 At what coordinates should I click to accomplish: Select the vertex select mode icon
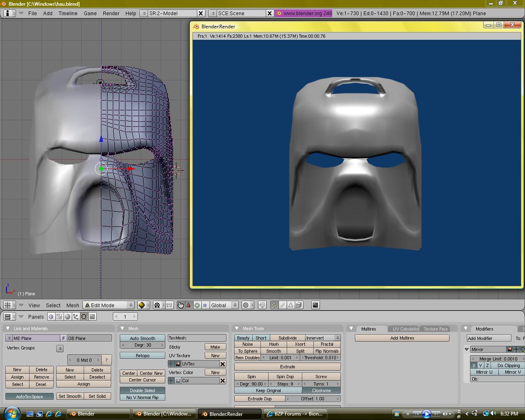pos(274,305)
